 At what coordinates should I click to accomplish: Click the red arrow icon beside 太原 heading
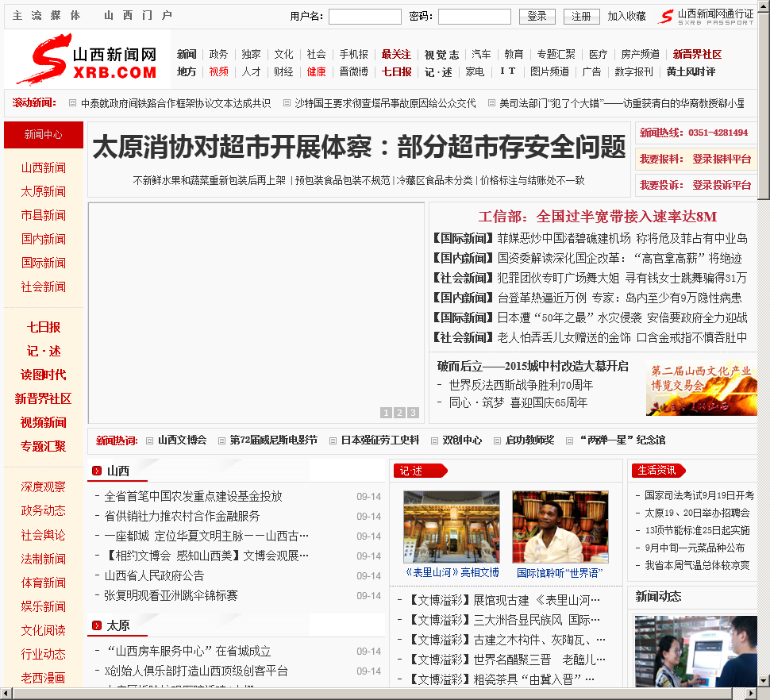pyautogui.click(x=97, y=625)
